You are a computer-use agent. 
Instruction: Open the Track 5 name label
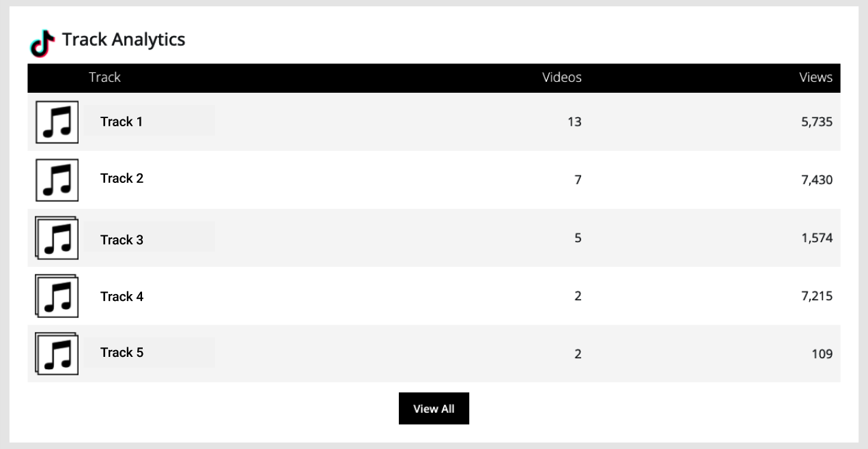[x=122, y=352]
